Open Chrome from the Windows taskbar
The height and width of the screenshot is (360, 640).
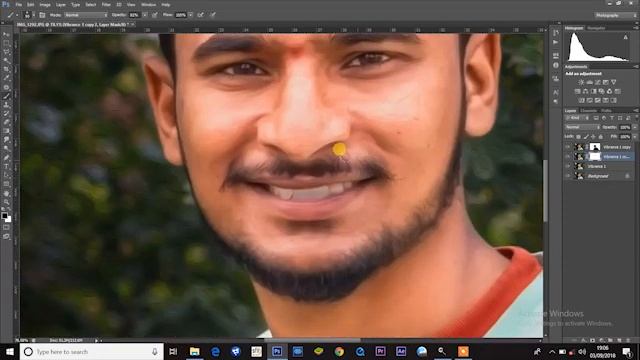click(x=339, y=351)
